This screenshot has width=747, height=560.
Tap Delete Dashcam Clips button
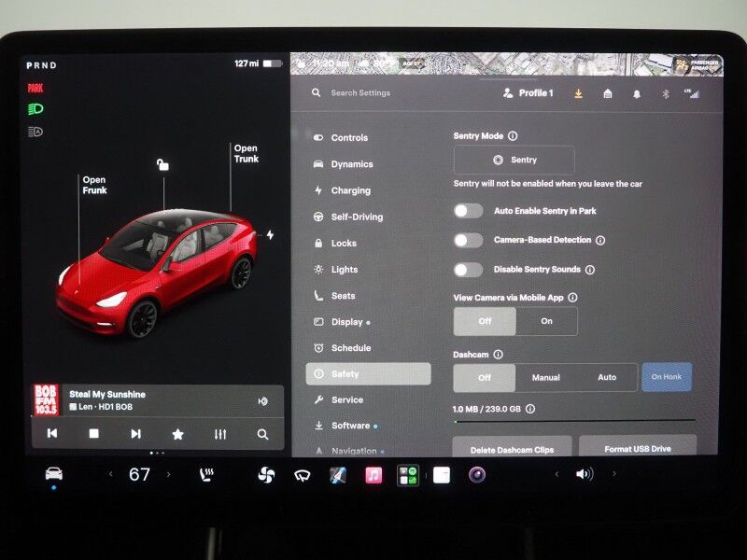tap(512, 448)
